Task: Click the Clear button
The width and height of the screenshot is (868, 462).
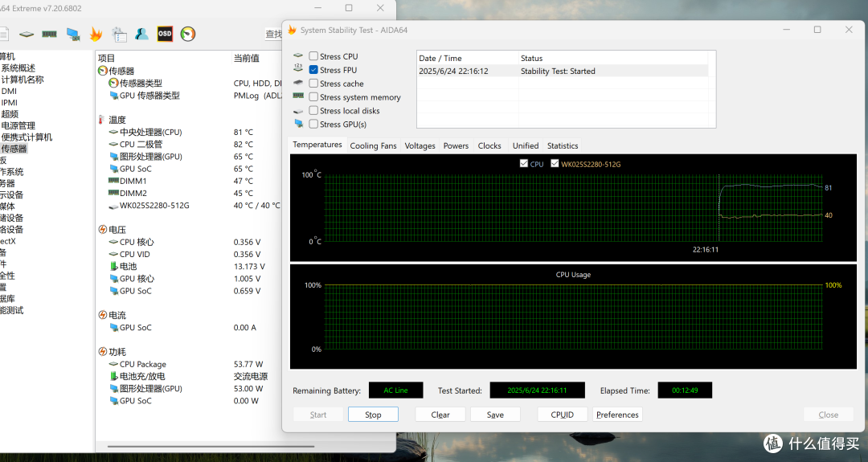Action: point(440,415)
